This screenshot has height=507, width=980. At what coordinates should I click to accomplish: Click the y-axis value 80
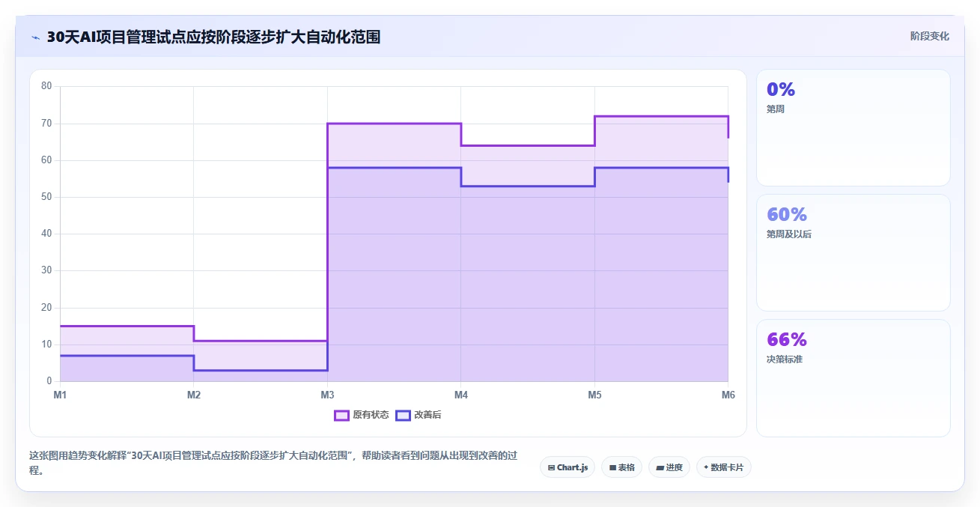pyautogui.click(x=46, y=86)
